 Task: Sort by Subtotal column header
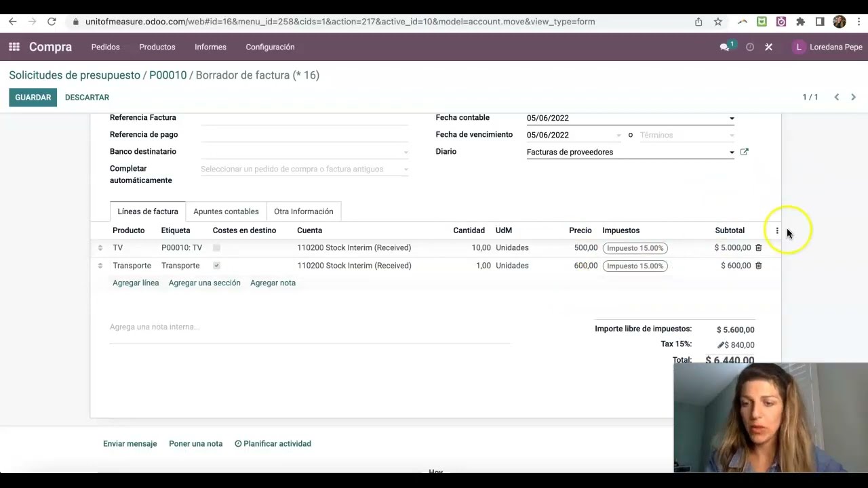coord(730,230)
